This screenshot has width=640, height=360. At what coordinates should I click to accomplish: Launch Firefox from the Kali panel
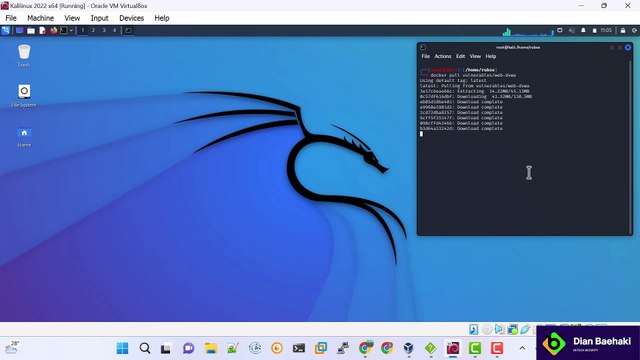53,31
